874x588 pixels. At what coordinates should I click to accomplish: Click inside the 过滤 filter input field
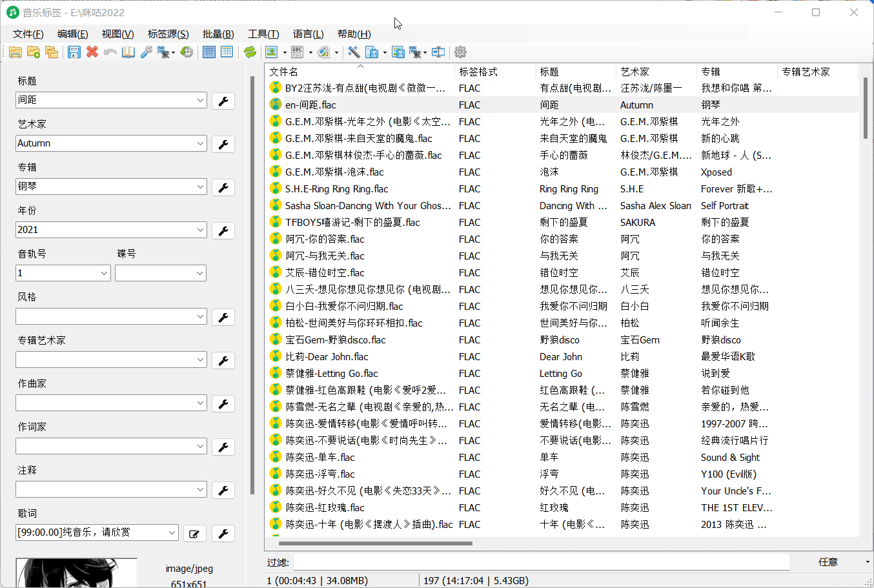click(542, 561)
